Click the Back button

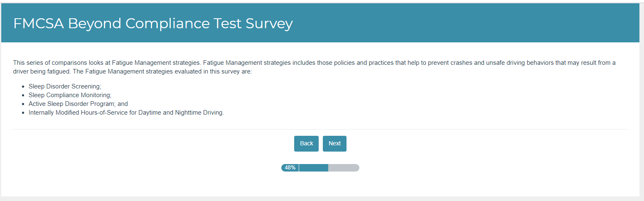point(306,144)
